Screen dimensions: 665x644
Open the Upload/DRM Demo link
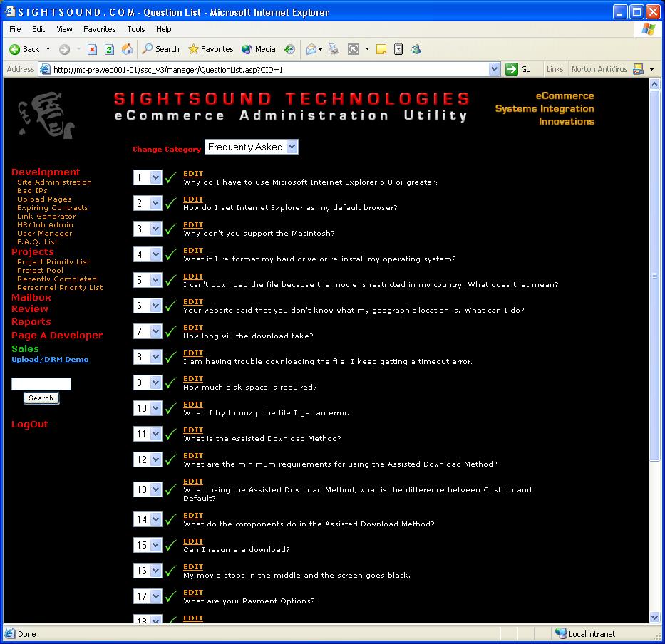coord(50,360)
